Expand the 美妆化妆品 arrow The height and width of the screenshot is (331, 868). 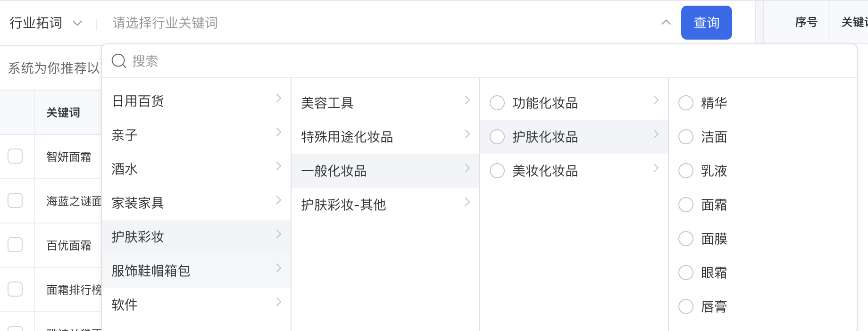(656, 168)
